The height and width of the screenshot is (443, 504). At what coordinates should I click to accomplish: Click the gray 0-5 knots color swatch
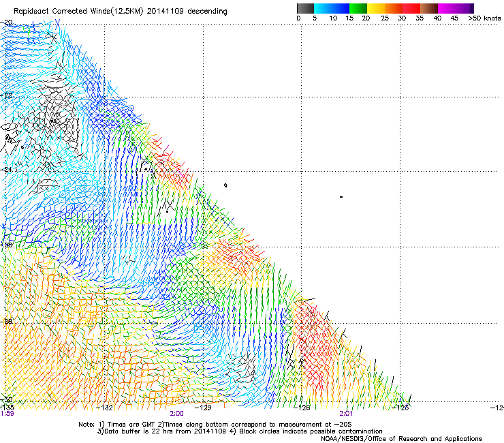coord(305,8)
